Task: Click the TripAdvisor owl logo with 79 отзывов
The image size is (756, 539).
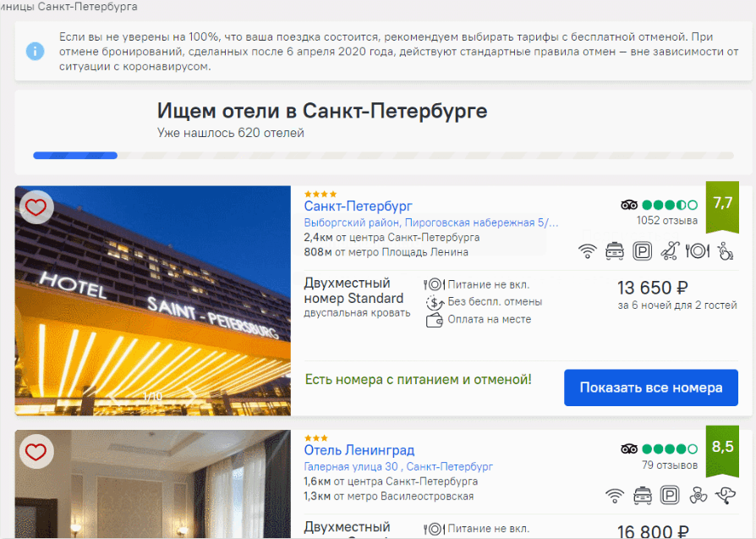Action: coord(628,449)
